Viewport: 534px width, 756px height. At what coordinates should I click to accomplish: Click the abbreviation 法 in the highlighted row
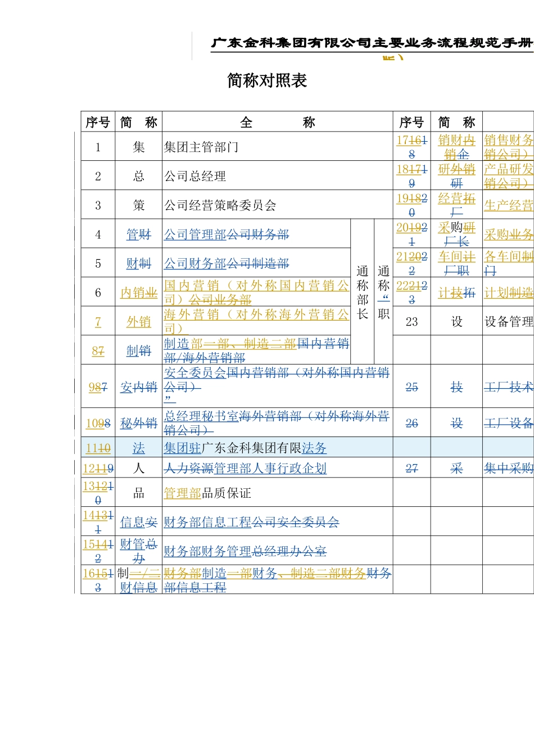tap(139, 448)
